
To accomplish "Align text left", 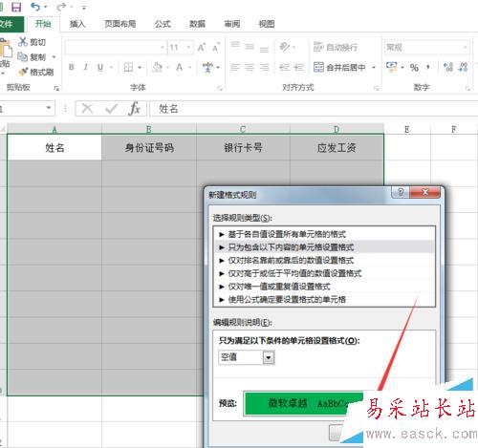I will point(235,67).
